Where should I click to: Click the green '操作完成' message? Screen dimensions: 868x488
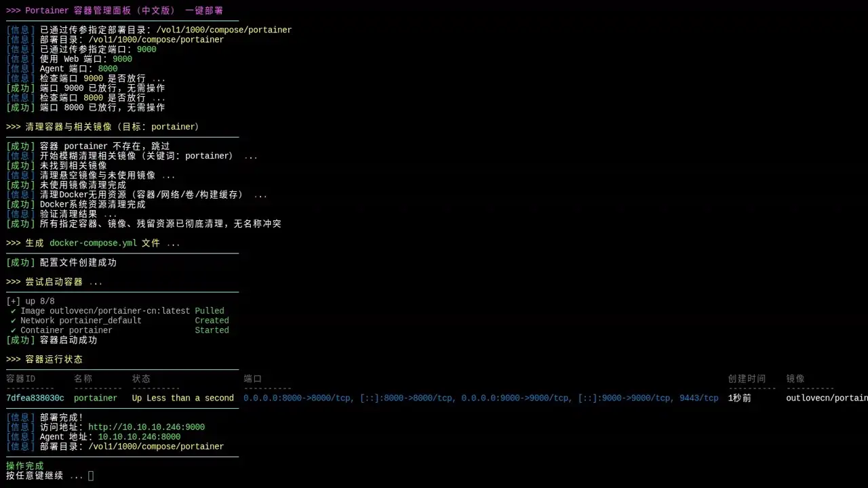pos(25,466)
